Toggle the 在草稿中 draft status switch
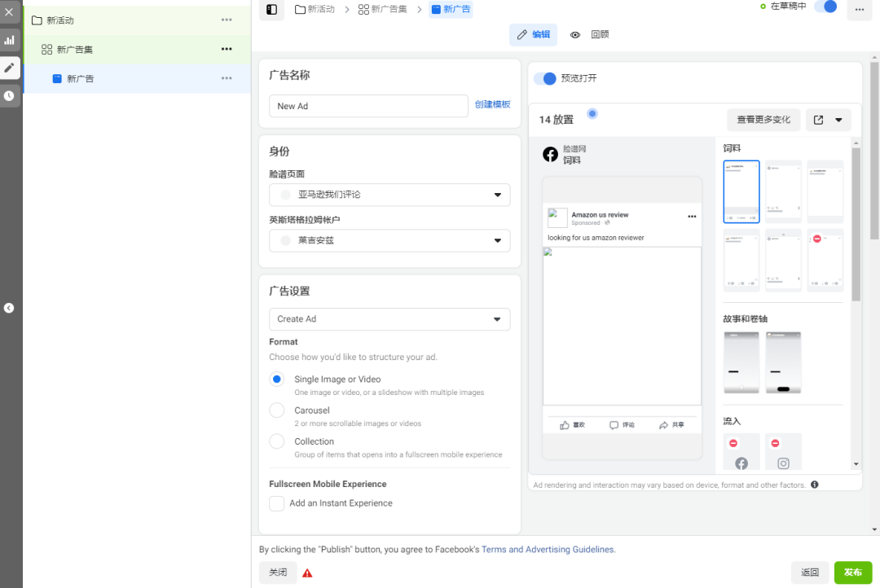This screenshot has width=880, height=588. tap(825, 7)
